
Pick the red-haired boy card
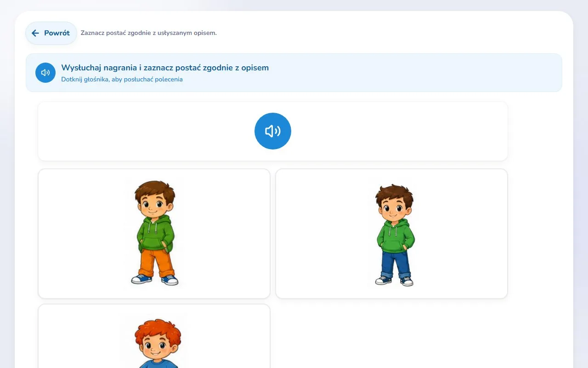click(154, 336)
